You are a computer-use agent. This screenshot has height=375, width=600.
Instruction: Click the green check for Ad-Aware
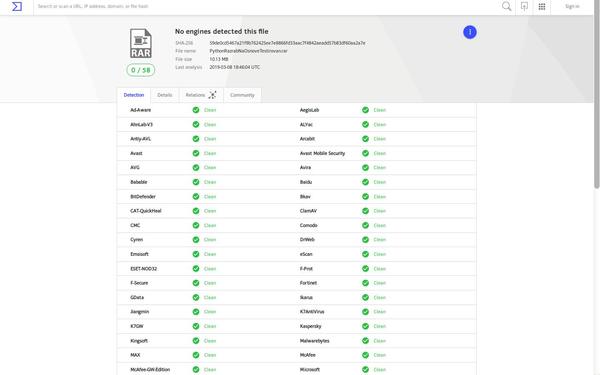pos(196,110)
